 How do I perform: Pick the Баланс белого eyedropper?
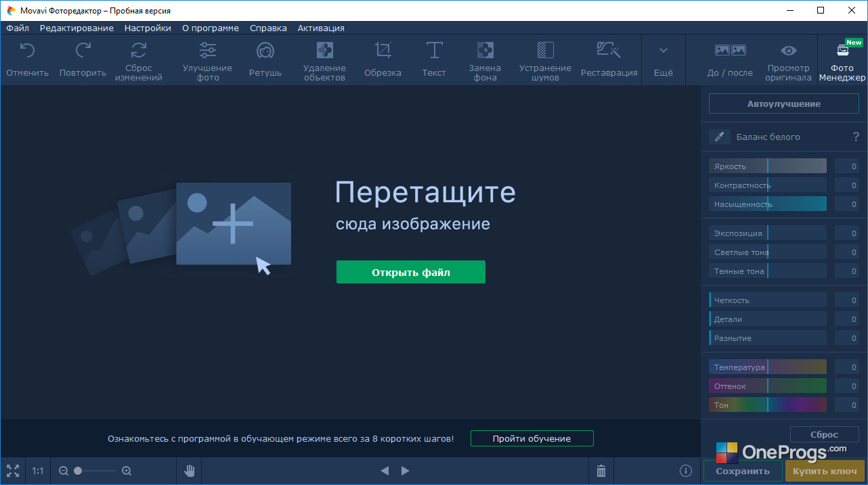720,137
